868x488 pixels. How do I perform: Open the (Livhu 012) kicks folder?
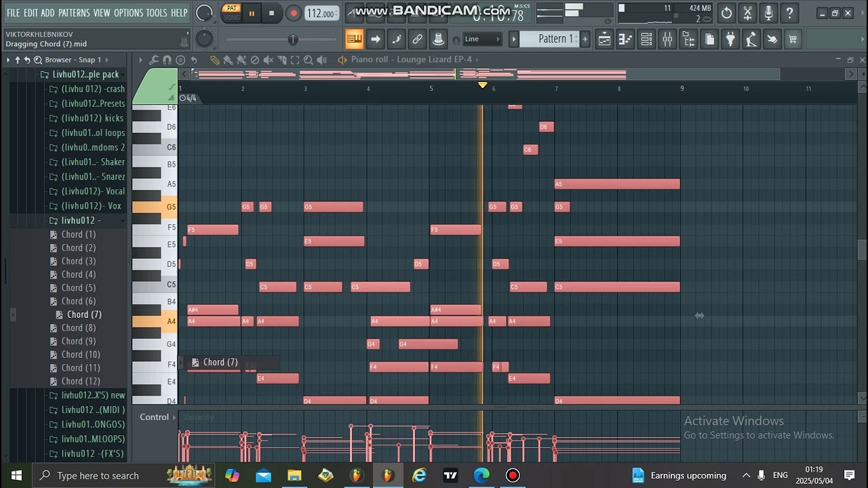pyautogui.click(x=93, y=118)
